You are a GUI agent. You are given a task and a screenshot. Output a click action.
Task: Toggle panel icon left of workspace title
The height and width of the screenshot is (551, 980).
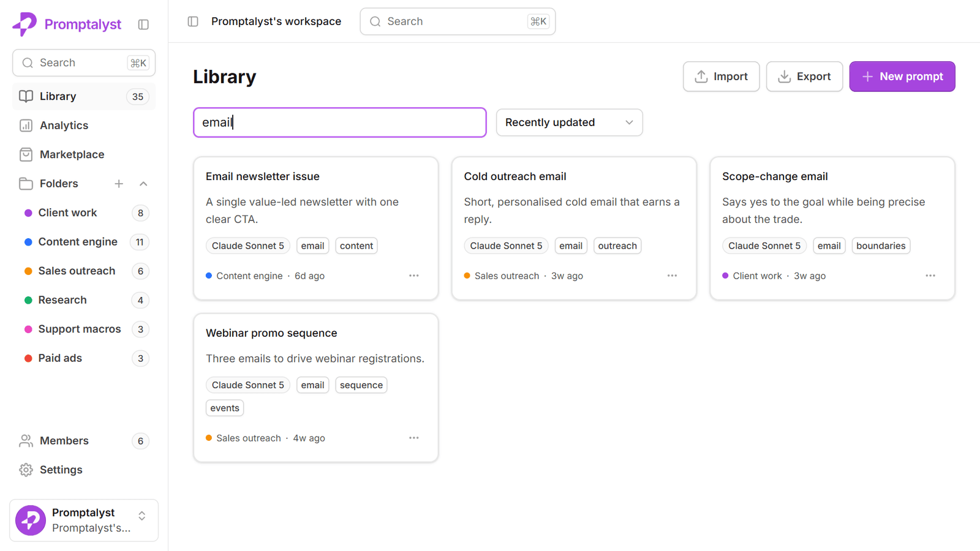click(193, 21)
